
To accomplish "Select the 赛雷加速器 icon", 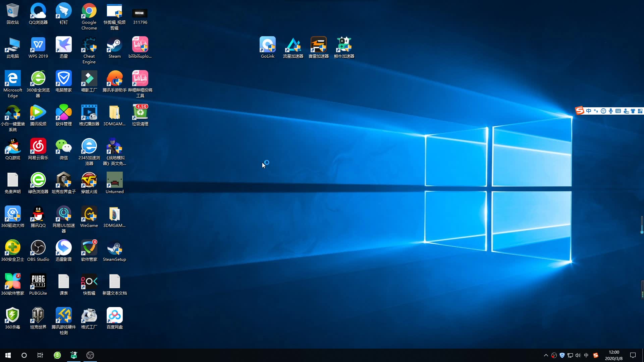I will [x=319, y=48].
